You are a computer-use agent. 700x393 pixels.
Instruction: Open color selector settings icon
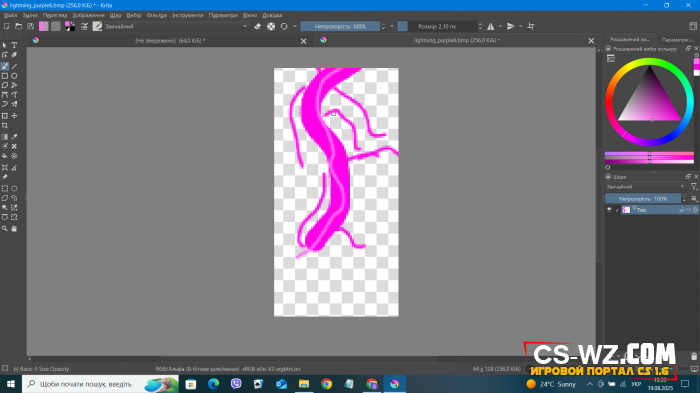pyautogui.click(x=611, y=59)
